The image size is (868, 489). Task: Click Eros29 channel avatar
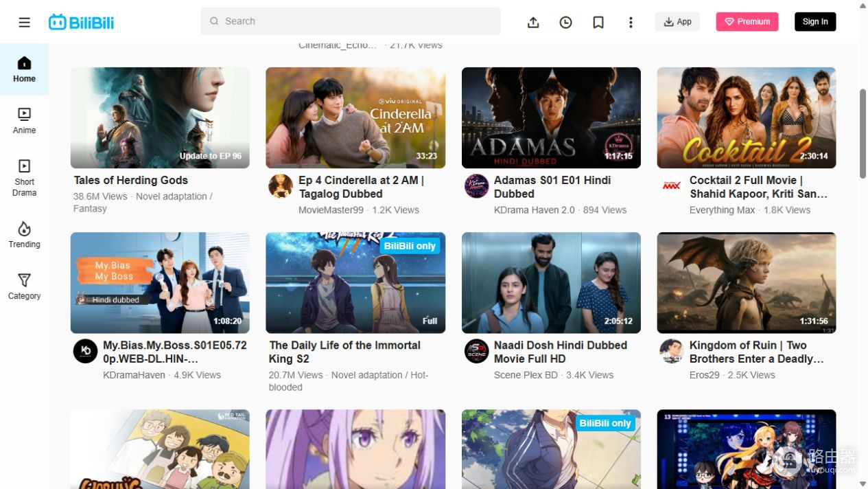pos(672,351)
